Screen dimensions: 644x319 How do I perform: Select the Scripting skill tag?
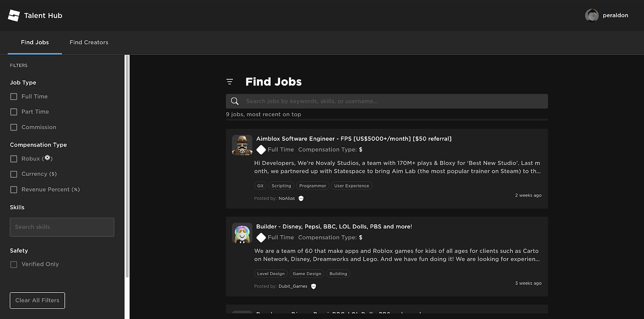[x=281, y=186]
